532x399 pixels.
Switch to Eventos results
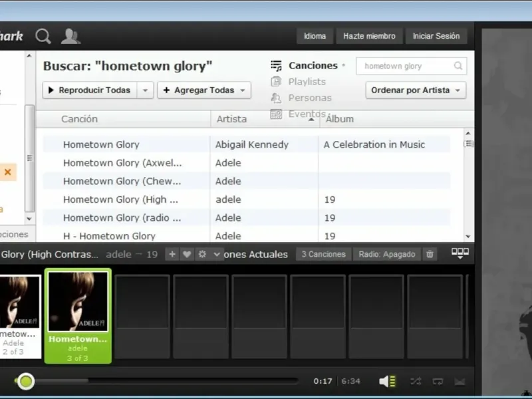click(x=307, y=114)
